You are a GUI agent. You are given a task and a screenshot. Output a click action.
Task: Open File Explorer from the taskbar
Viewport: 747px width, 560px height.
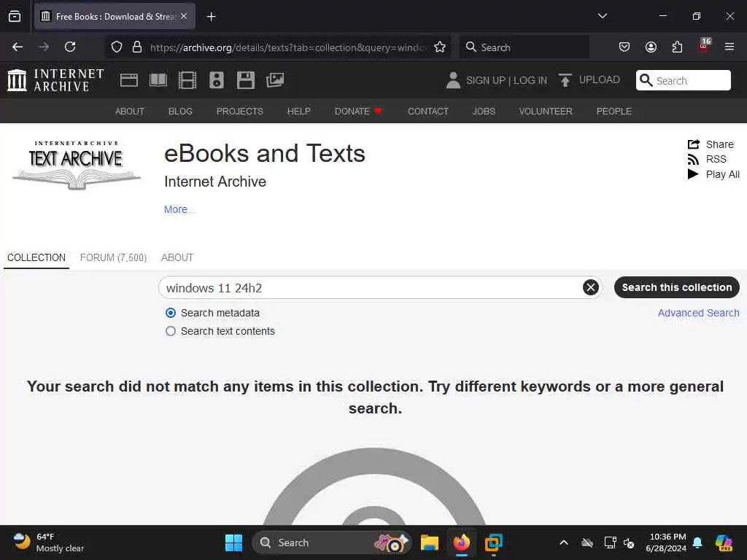click(429, 542)
